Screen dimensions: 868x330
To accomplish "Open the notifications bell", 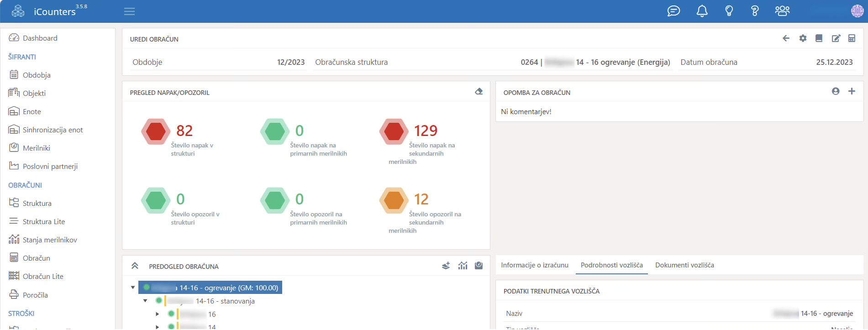I will point(702,11).
